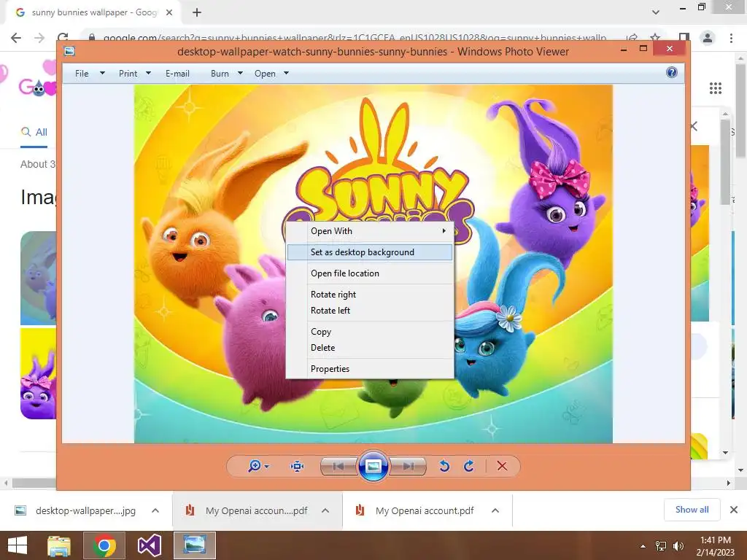Viewport: 747px width, 560px height.
Task: Click the purple bunny thumbnail in Google results
Action: (38, 374)
